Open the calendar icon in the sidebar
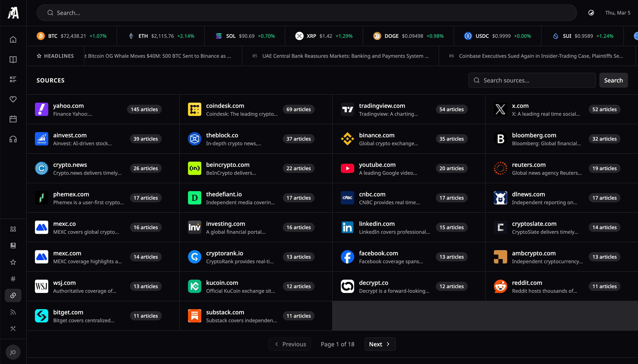Screen dimensions: 638x364 pos(13,119)
